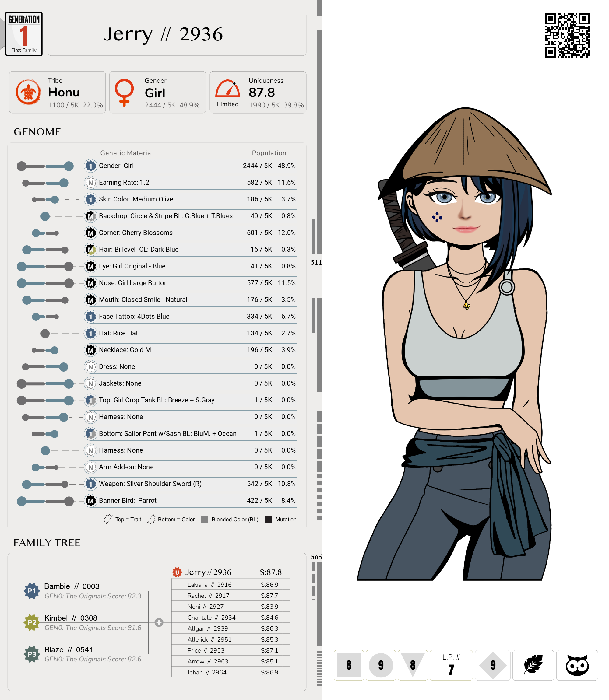
Task: Click the P3 badge next to Blaze
Action: [32, 654]
